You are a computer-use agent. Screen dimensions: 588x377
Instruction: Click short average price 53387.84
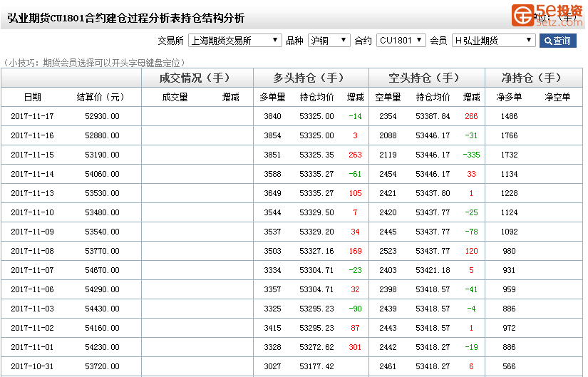(x=433, y=116)
